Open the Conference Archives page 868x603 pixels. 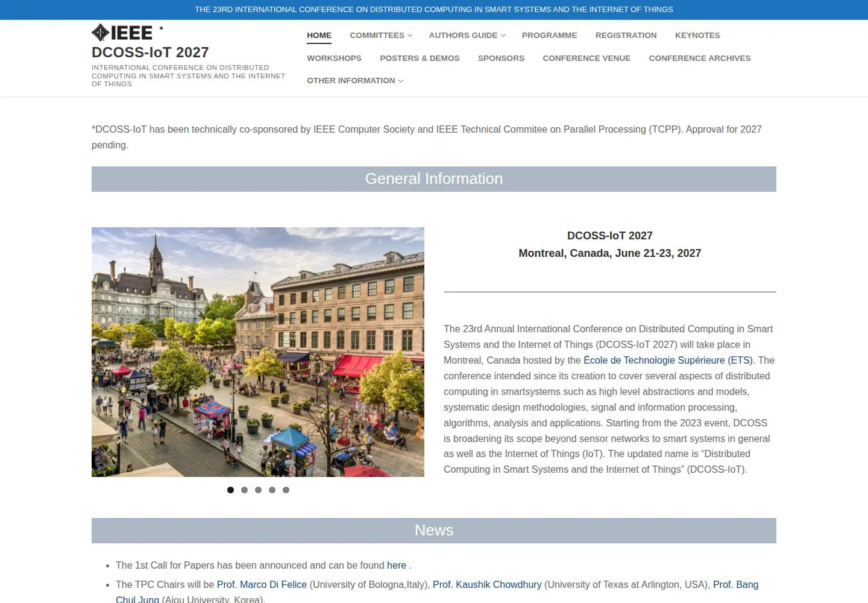[700, 58]
